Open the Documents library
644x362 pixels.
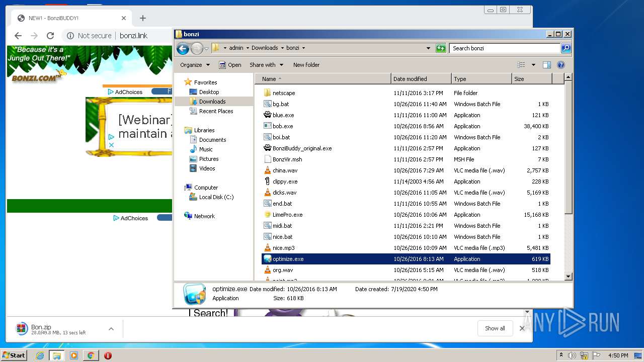tap(212, 140)
